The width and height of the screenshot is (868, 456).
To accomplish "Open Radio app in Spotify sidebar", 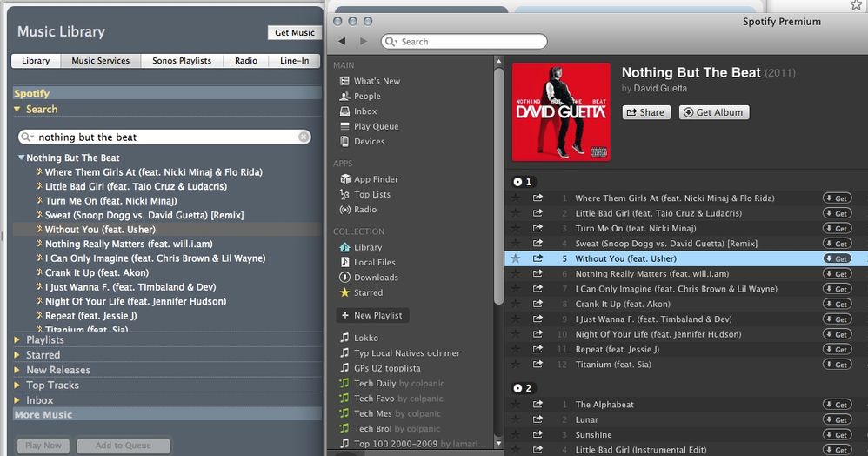I will click(358, 210).
